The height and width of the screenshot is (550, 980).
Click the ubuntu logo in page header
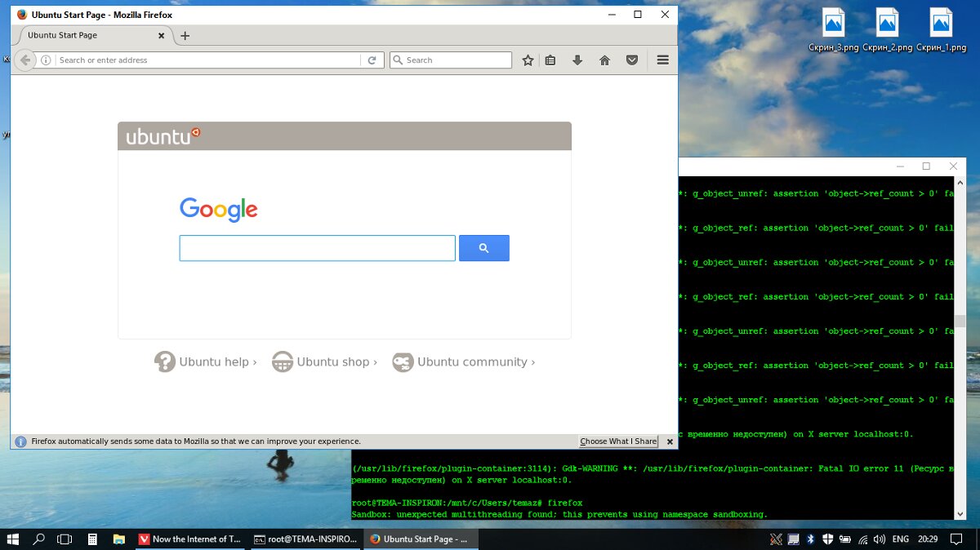click(163, 136)
